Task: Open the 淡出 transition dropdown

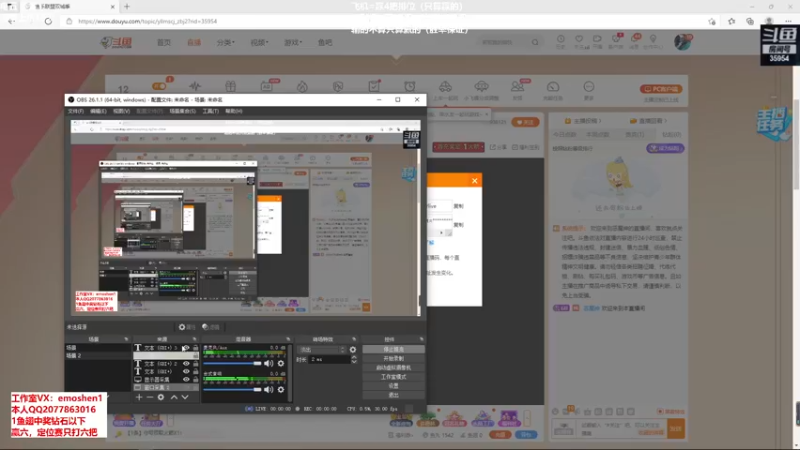Action: (321, 349)
